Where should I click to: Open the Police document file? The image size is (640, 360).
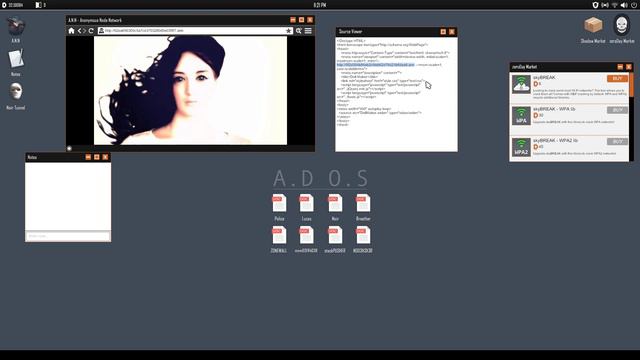pos(279,203)
